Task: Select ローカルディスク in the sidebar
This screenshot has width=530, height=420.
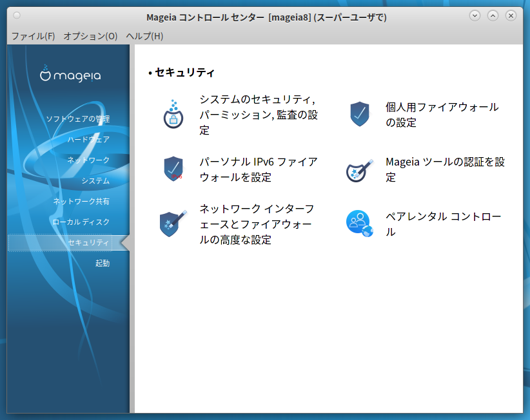Action: click(x=81, y=222)
